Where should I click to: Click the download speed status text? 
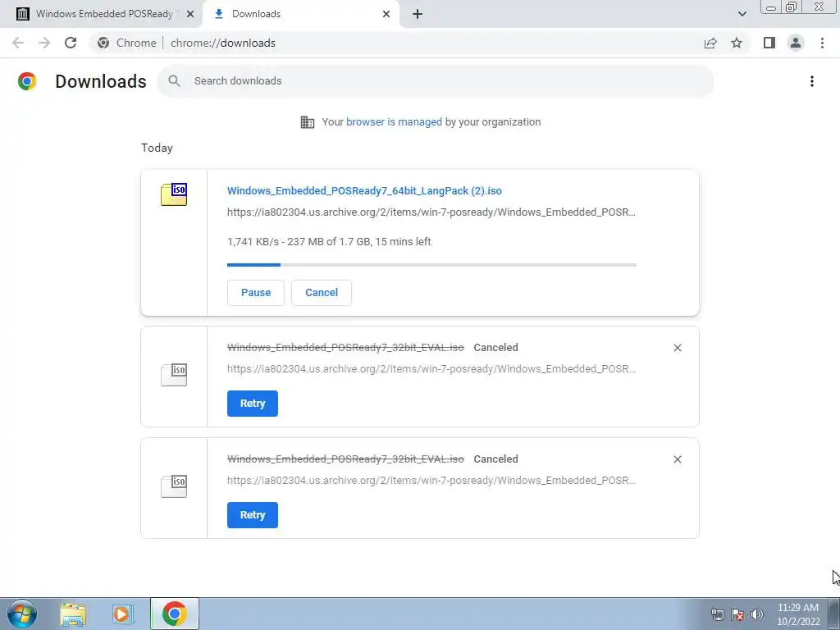pyautogui.click(x=329, y=242)
